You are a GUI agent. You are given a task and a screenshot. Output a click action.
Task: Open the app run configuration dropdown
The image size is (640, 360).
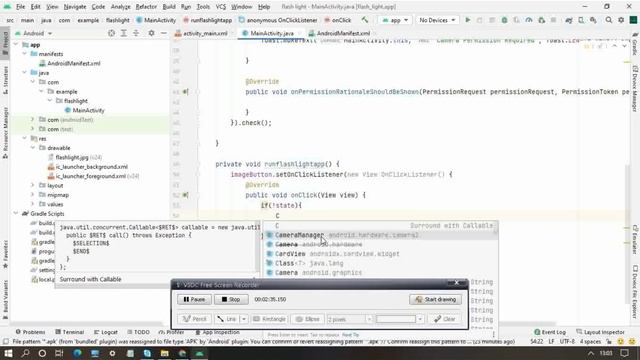[x=395, y=20]
